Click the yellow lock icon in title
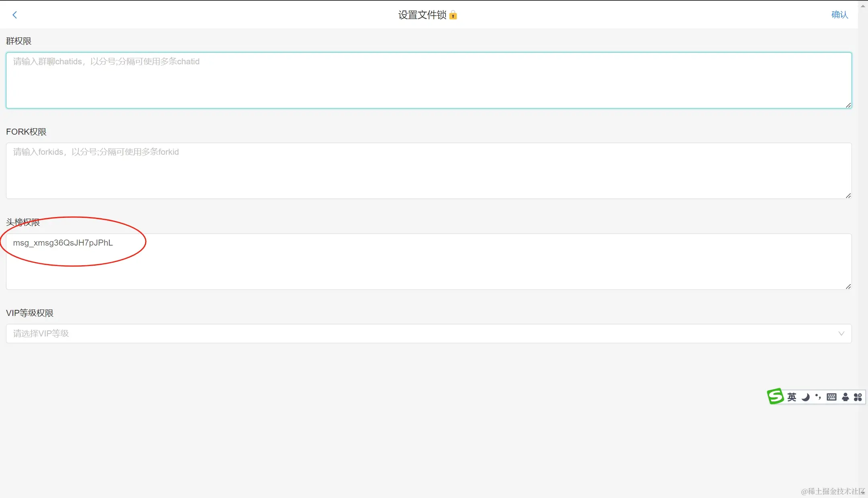This screenshot has height=498, width=868. point(453,15)
